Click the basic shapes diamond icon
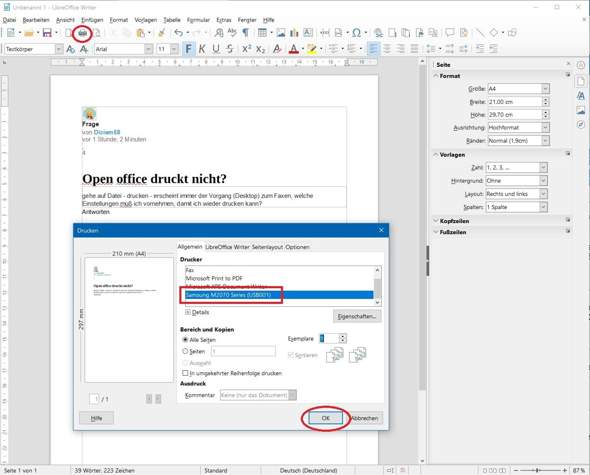Screen dimensions: 590x475 [494, 33]
